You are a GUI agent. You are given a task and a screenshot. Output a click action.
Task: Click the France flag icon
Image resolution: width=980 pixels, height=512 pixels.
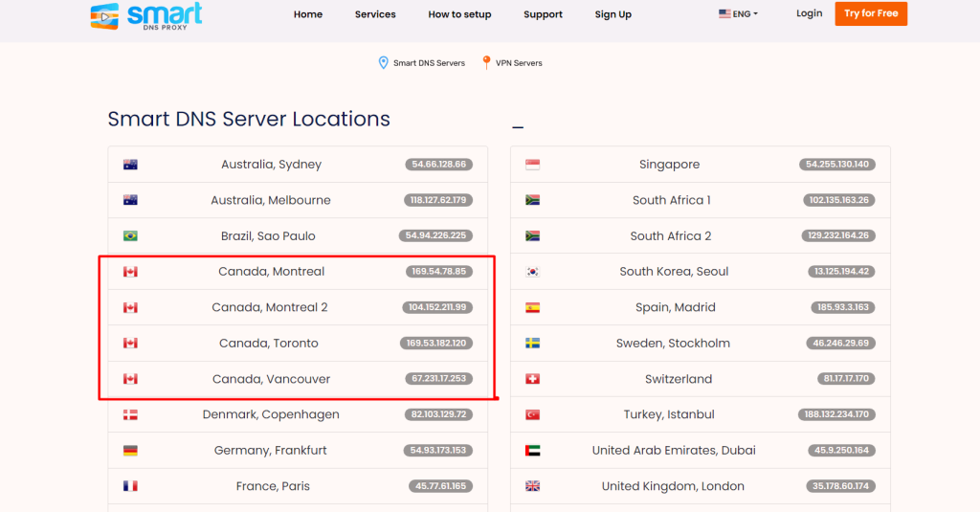130,486
